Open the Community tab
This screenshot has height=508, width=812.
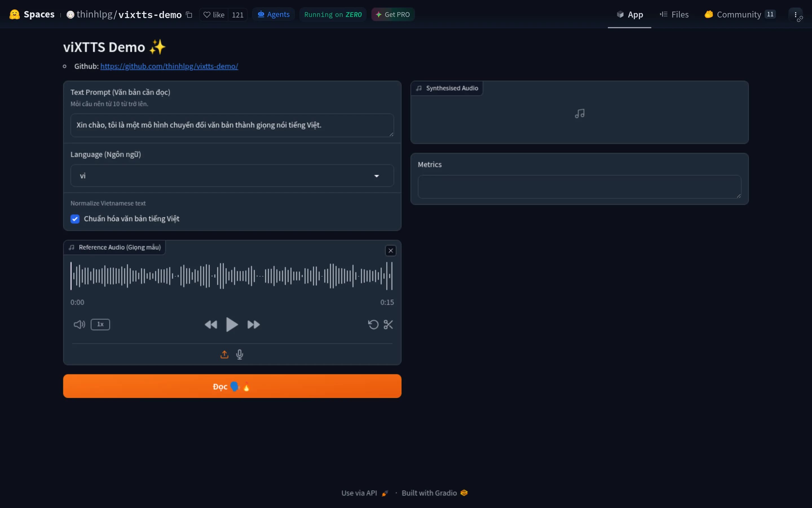point(740,14)
